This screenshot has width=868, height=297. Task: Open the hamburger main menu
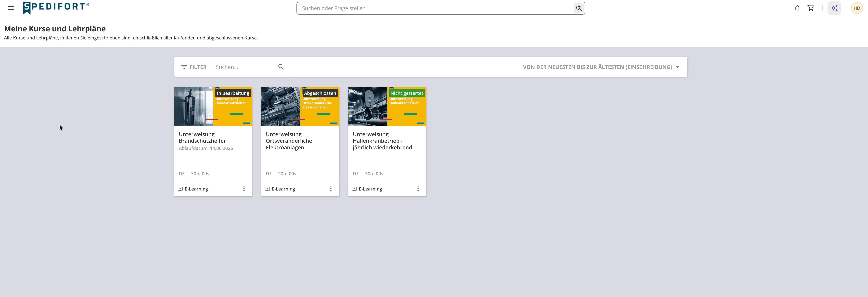(x=11, y=8)
